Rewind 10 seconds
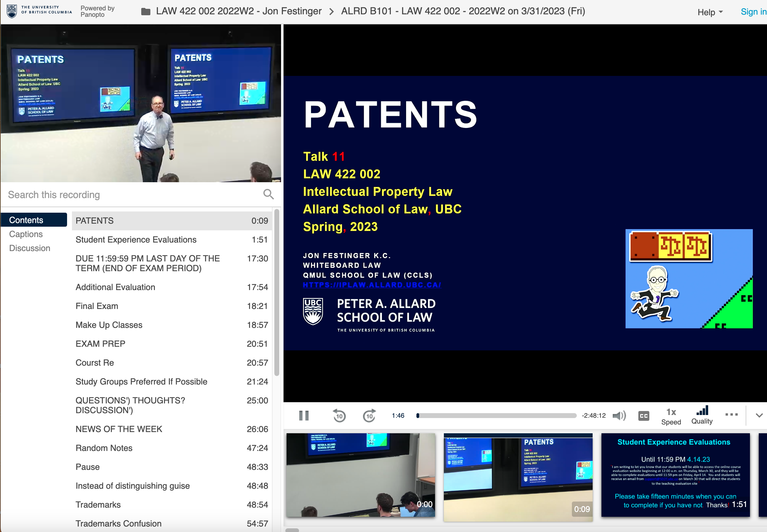This screenshot has width=767, height=532. click(339, 415)
